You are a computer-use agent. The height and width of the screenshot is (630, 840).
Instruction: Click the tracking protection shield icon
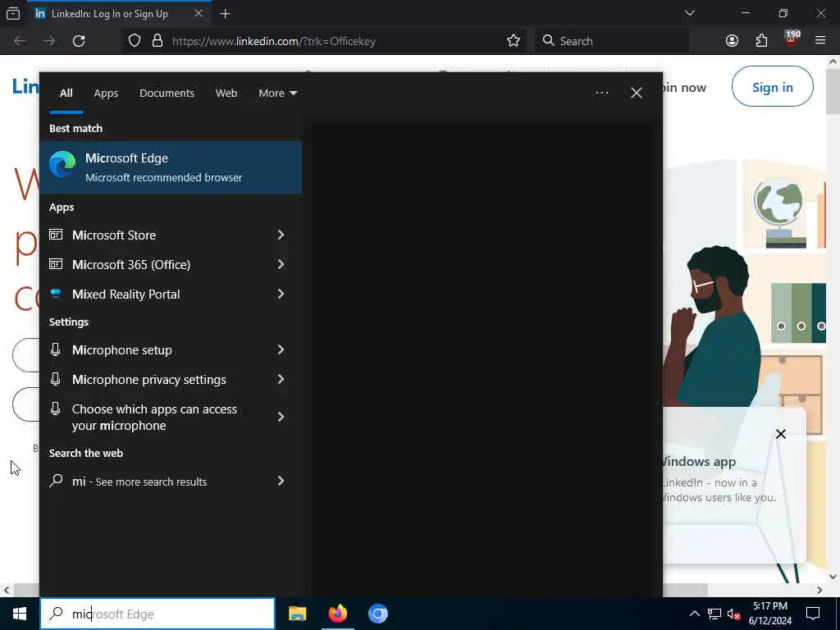click(135, 41)
